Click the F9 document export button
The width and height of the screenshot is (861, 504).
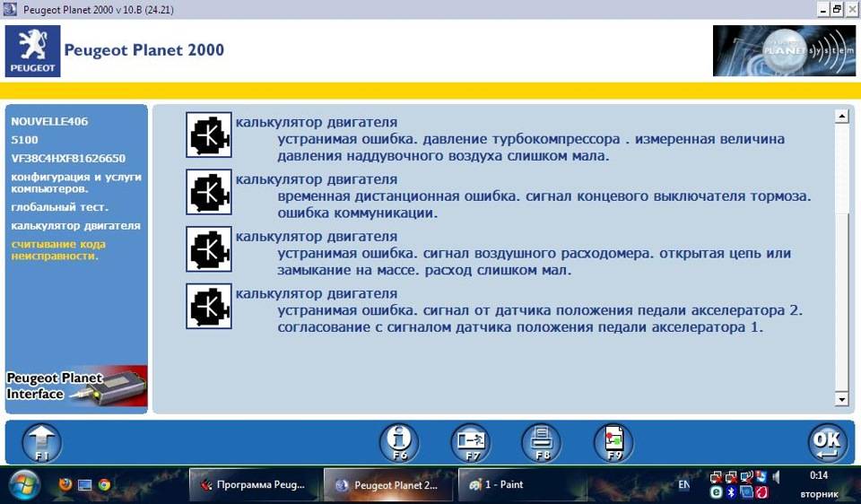pyautogui.click(x=613, y=442)
